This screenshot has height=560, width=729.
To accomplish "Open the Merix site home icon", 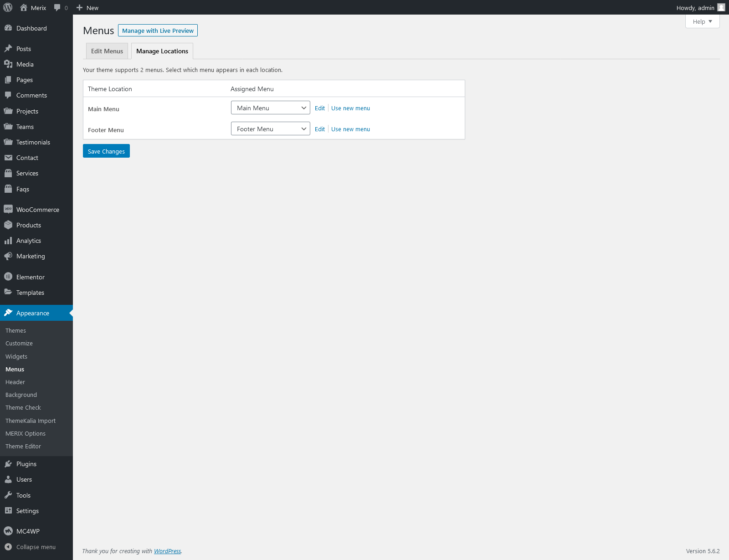I will pos(24,7).
